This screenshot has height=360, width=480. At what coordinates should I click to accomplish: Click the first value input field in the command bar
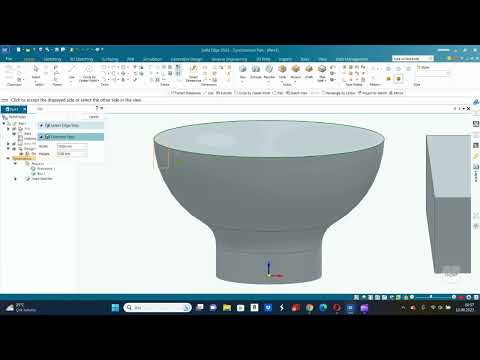(72, 146)
